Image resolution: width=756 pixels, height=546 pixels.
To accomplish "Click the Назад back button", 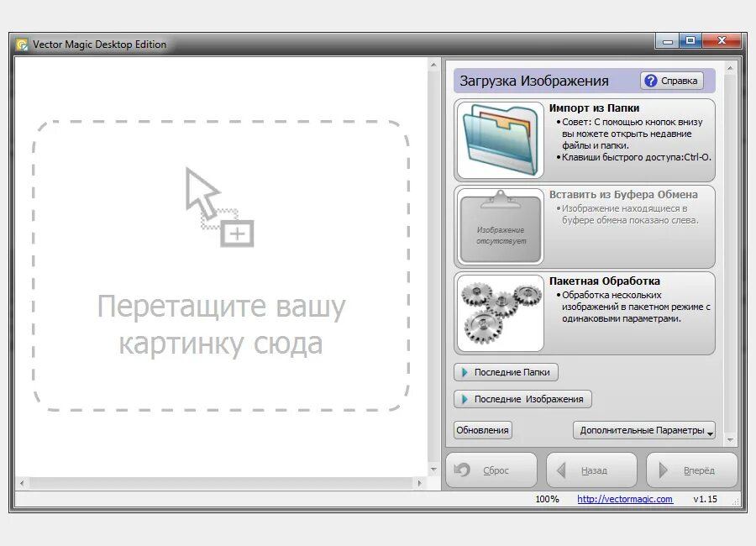I will pyautogui.click(x=591, y=470).
